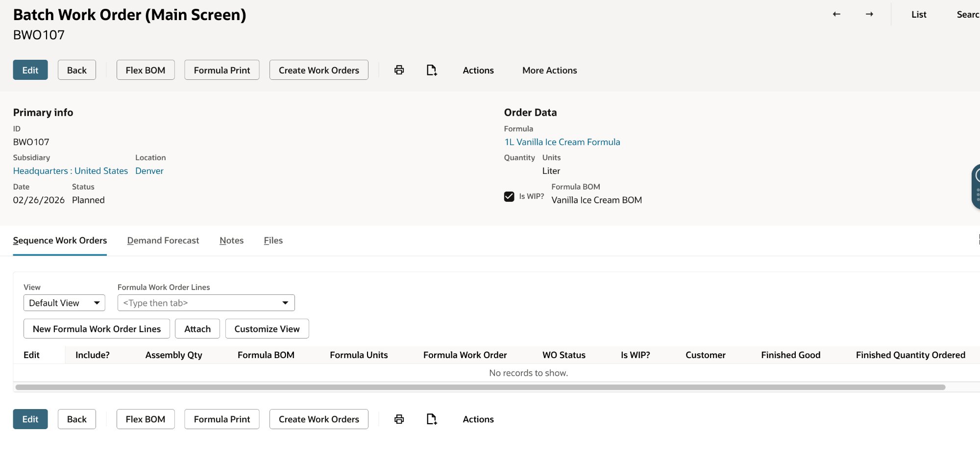Open the Actions menu
This screenshot has height=460, width=980.
[478, 70]
